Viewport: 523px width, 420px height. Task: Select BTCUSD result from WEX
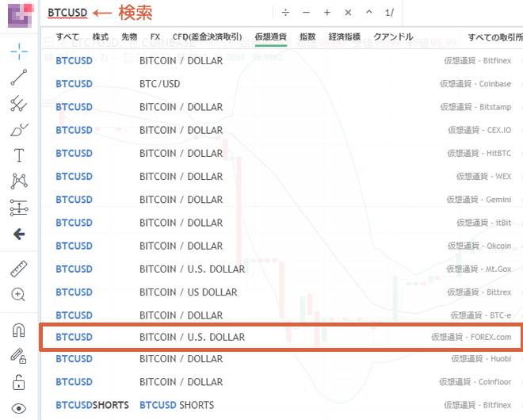(x=282, y=177)
